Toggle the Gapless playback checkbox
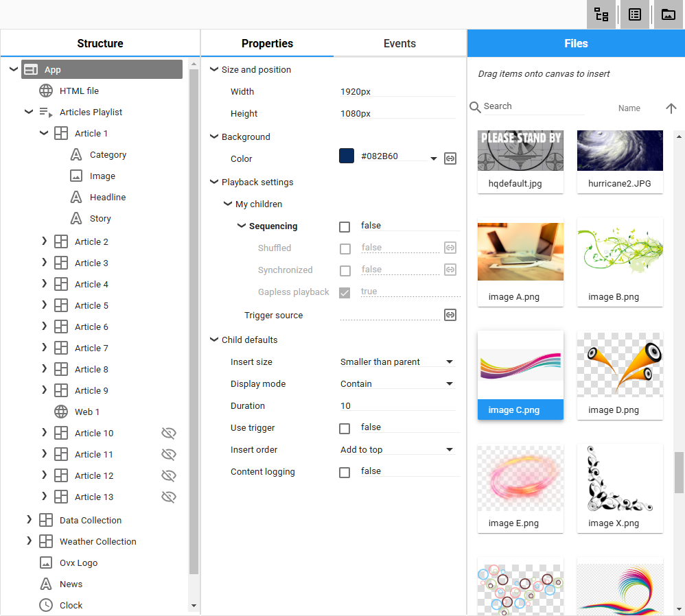This screenshot has height=616, width=685. coord(345,292)
